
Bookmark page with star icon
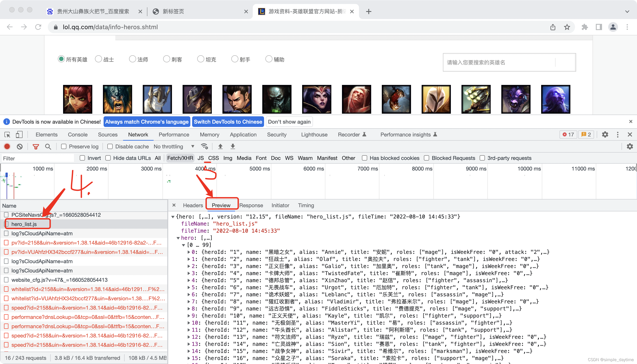567,27
